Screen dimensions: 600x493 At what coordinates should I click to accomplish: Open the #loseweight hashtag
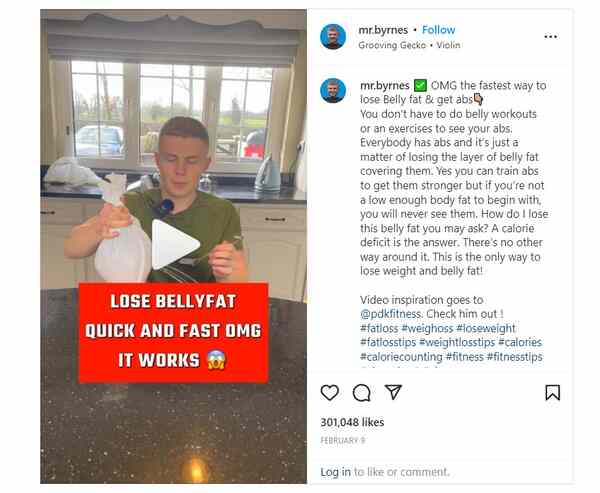(486, 328)
